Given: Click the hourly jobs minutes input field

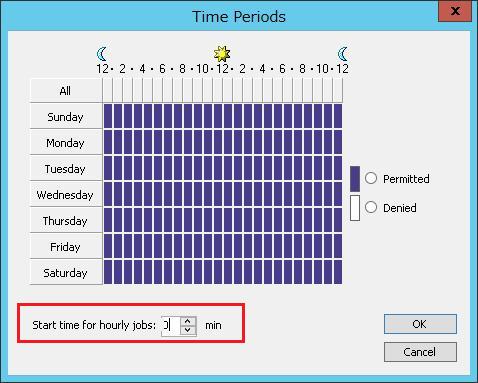Looking at the screenshot, I should click(x=171, y=326).
